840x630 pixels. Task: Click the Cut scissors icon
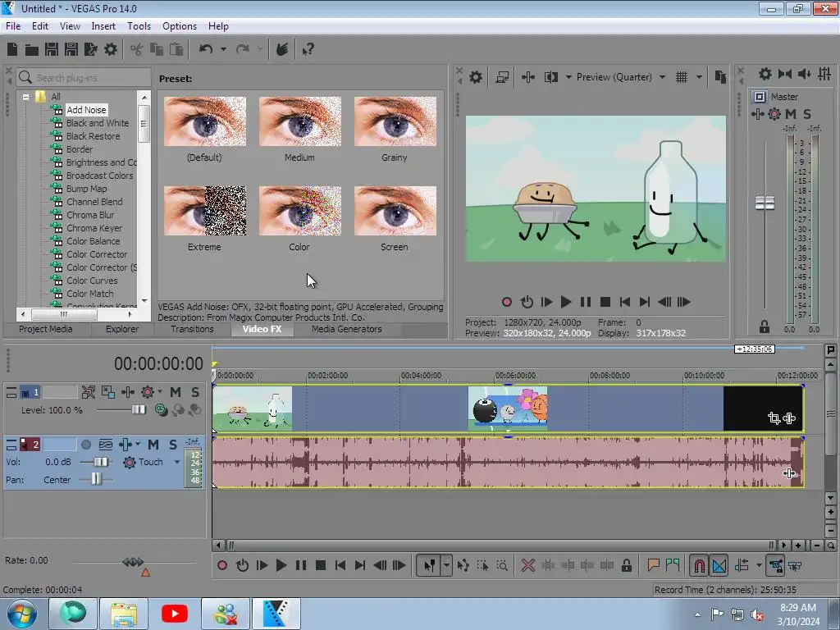(x=137, y=49)
